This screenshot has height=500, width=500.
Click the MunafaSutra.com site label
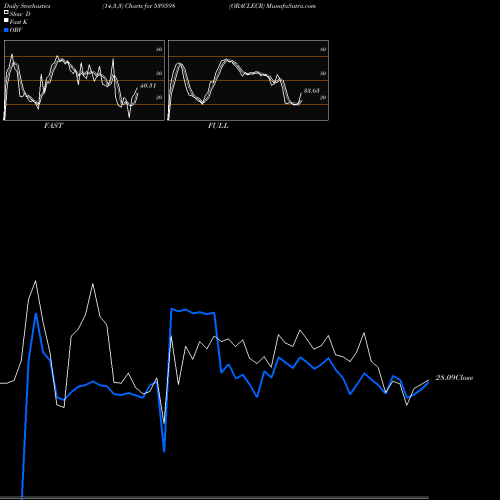tap(291, 6)
